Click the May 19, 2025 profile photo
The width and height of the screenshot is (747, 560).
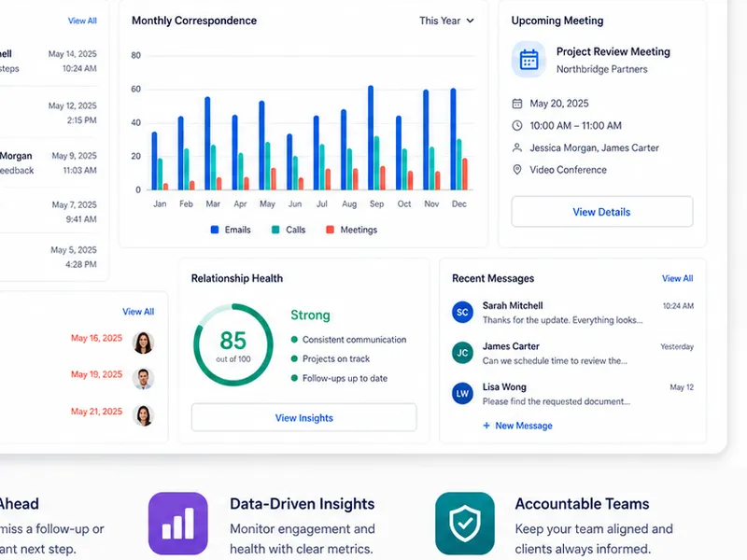click(144, 379)
